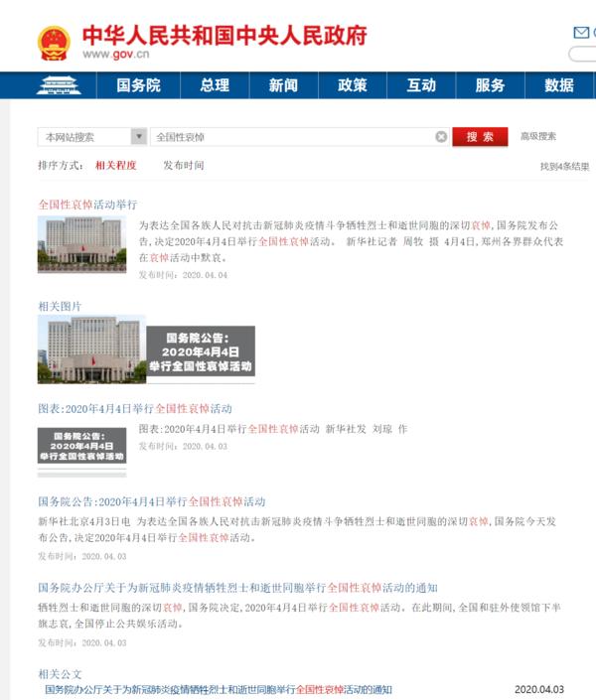Open the 本网站搜索 search scope dropdown
Image resolution: width=596 pixels, height=700 pixels.
[92, 137]
